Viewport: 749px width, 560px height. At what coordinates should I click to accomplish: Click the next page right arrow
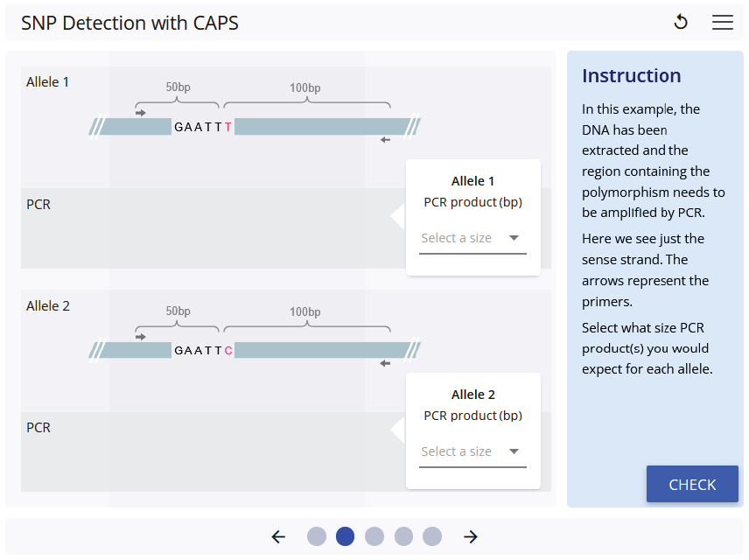471,536
